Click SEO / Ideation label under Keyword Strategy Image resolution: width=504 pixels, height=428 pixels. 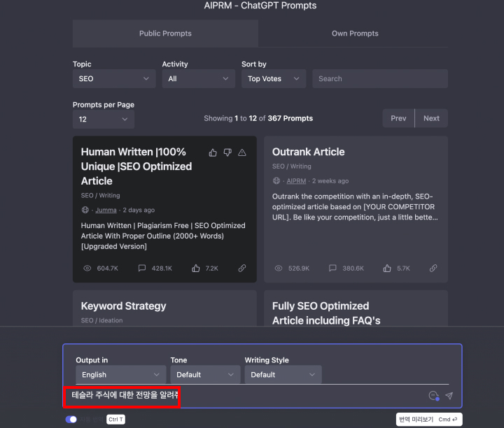click(x=102, y=320)
